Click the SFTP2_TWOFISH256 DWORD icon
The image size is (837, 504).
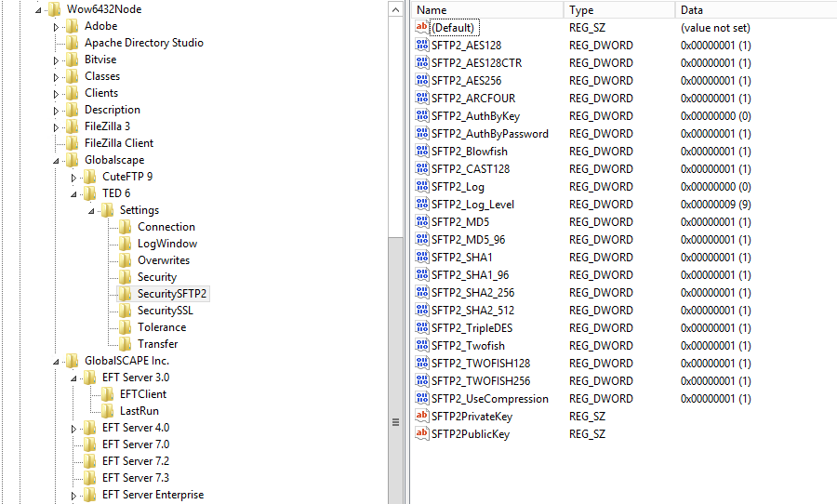tap(421, 380)
